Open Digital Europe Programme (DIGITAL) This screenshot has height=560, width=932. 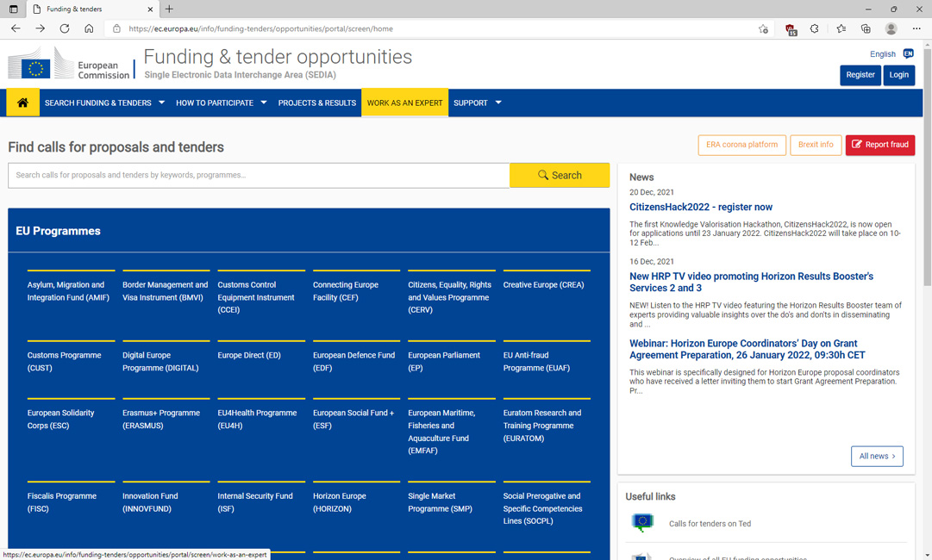coord(160,362)
